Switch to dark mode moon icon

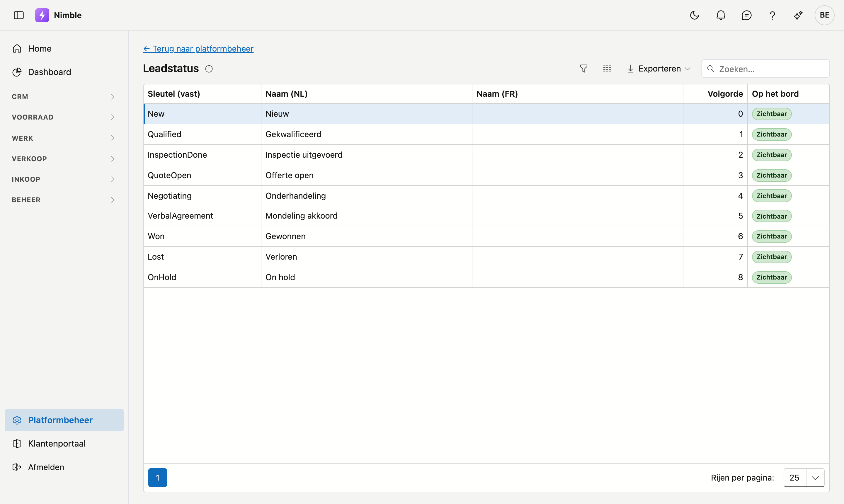pyautogui.click(x=694, y=15)
